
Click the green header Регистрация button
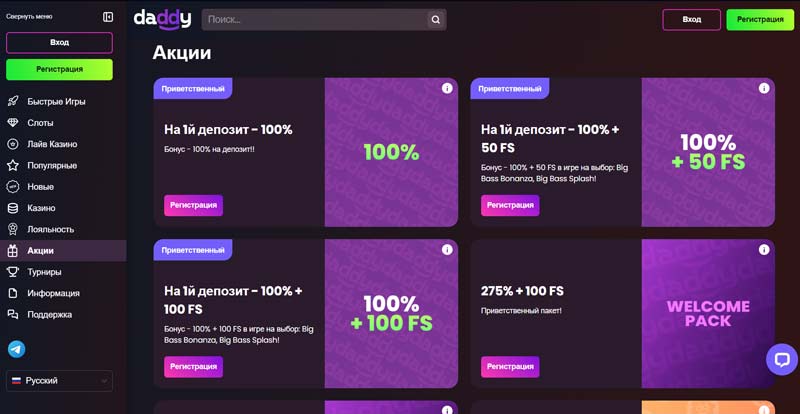(759, 19)
